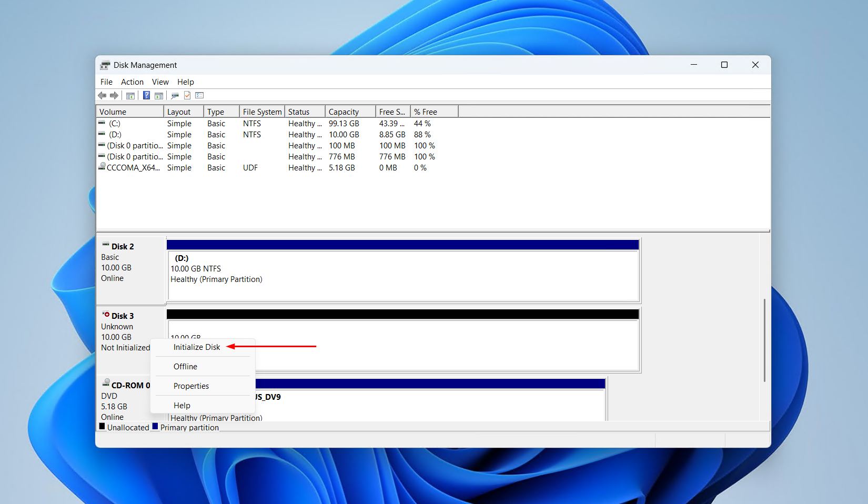The width and height of the screenshot is (868, 504).
Task: Sort by the Capacity column header
Action: click(x=350, y=112)
